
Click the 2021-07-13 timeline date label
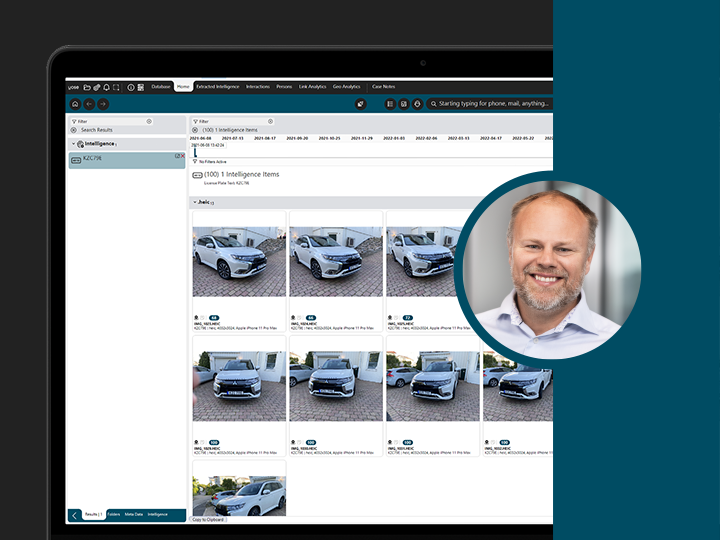(232, 138)
